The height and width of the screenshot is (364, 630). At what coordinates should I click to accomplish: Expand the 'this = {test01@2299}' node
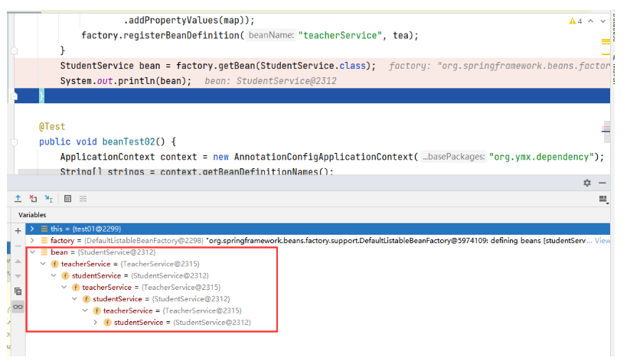(32, 229)
